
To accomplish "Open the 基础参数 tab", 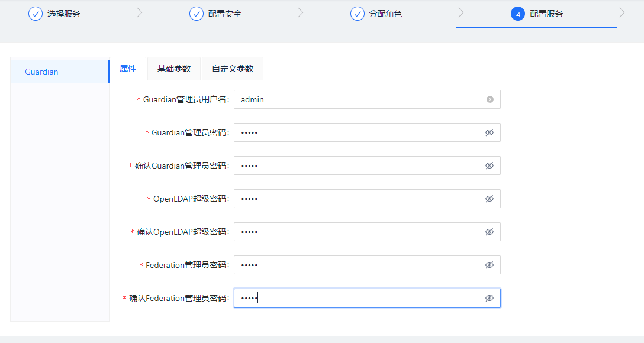I will click(x=174, y=69).
